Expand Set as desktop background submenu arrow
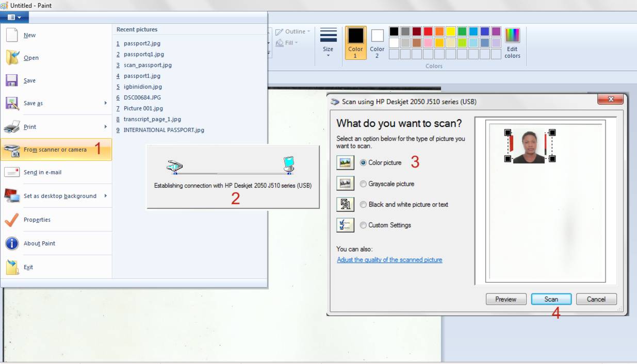This screenshot has height=364, width=637. pyautogui.click(x=106, y=195)
